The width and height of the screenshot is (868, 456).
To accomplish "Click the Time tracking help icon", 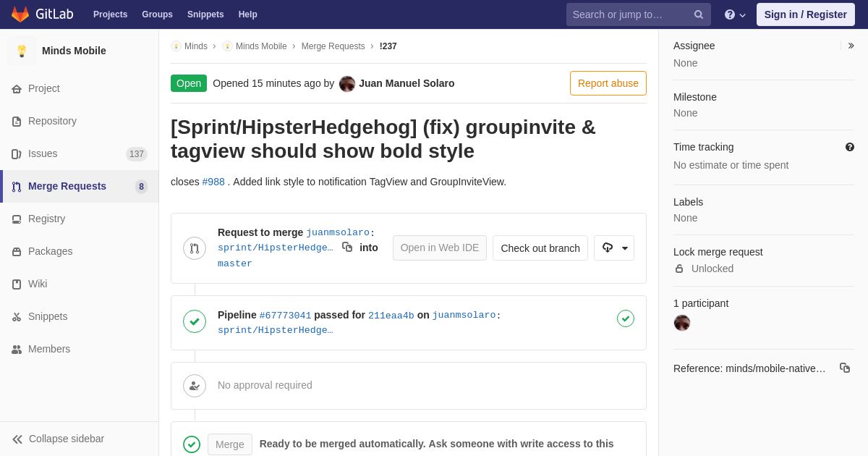I will (850, 147).
